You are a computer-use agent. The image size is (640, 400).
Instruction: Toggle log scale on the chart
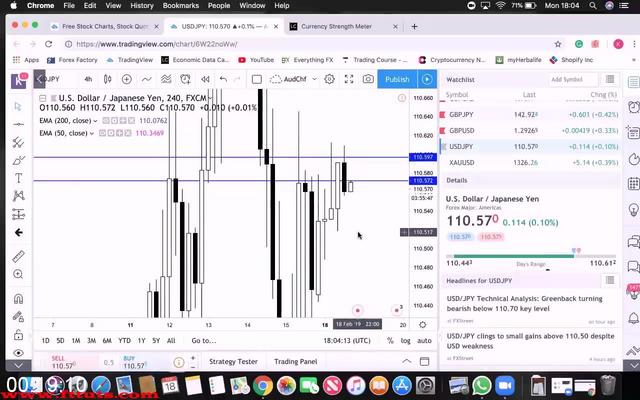pos(405,340)
